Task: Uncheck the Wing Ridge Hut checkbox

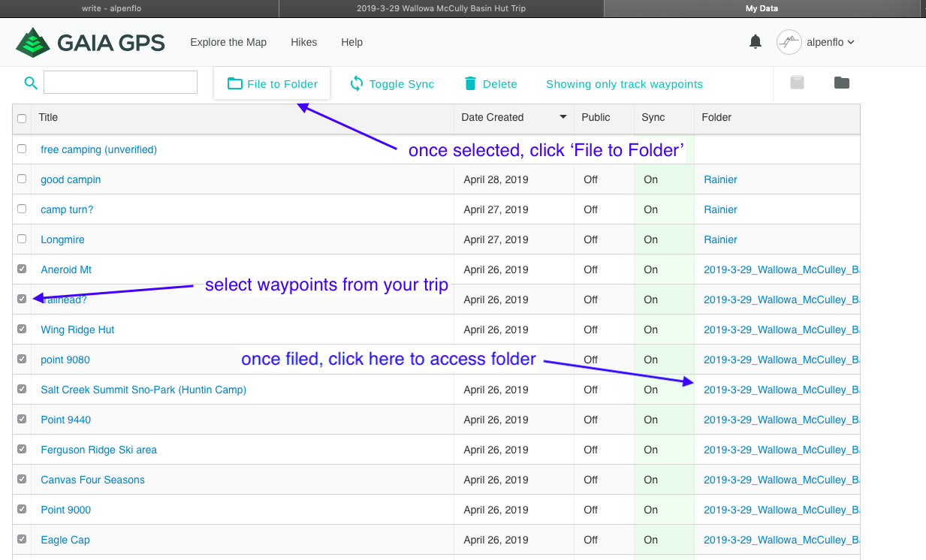Action: [x=22, y=329]
